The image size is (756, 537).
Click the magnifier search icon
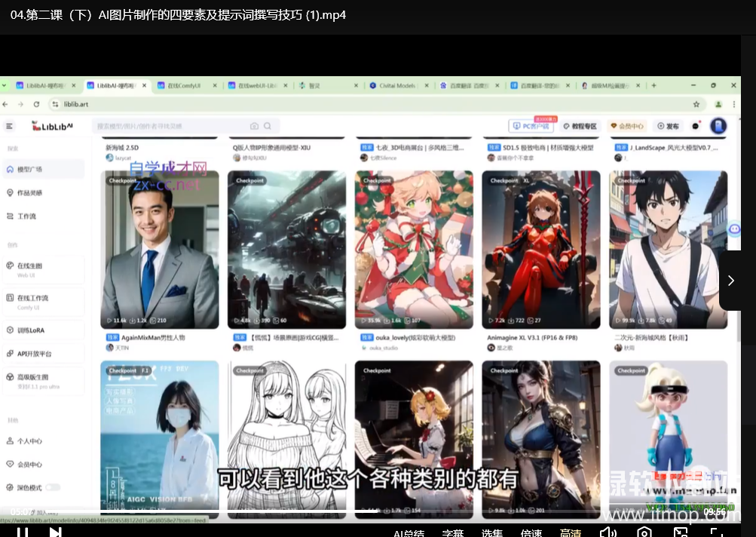click(x=268, y=126)
